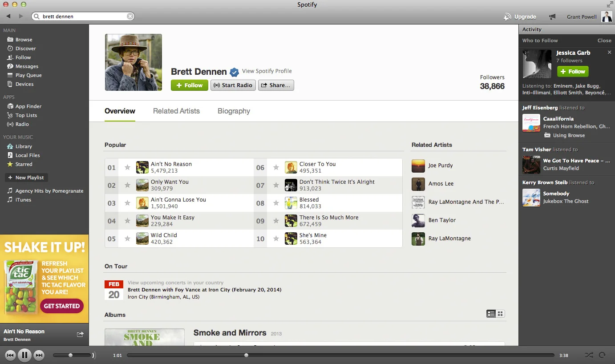This screenshot has width=615, height=364.
Task: Open Follow in the Main sidebar section
Action: click(23, 57)
